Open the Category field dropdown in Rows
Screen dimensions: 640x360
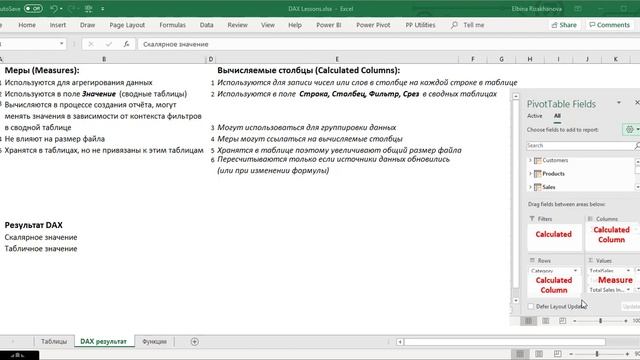[576, 271]
